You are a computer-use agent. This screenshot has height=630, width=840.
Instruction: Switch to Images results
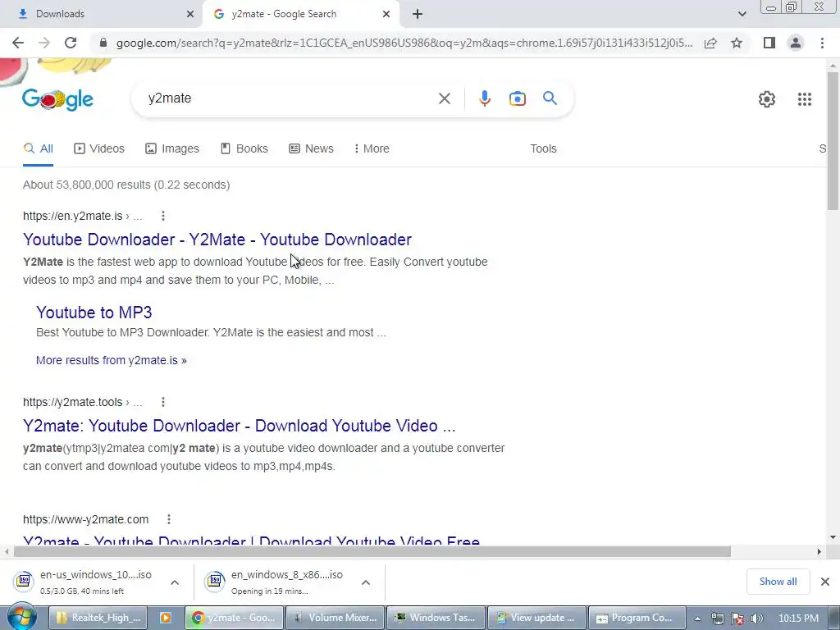click(x=172, y=149)
